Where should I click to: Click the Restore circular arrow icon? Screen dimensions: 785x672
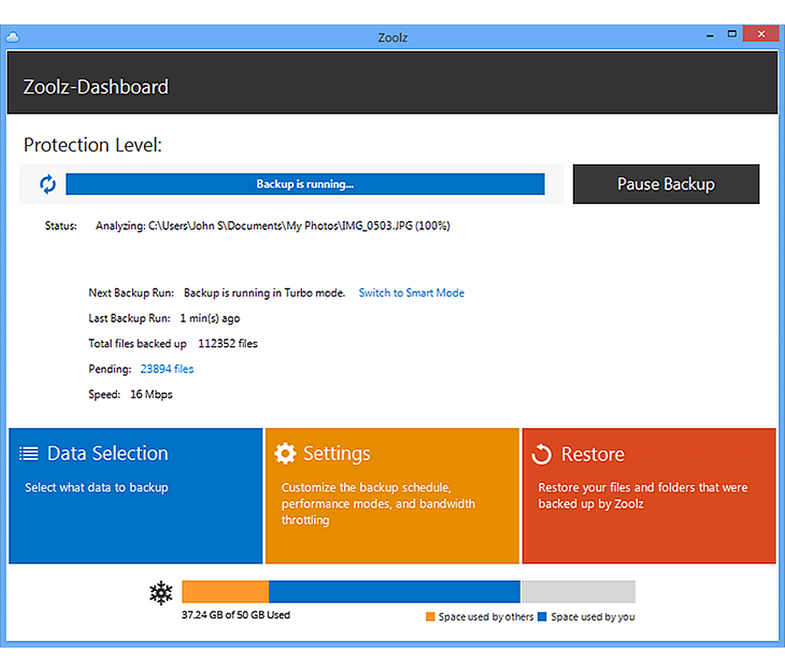pos(542,453)
